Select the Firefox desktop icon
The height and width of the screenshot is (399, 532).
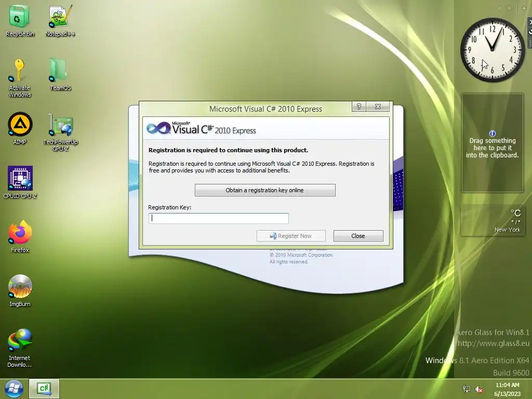coord(20,236)
